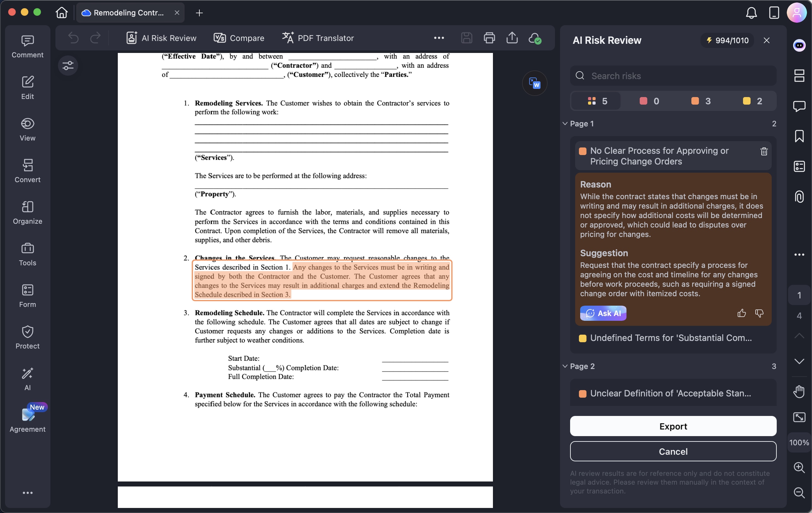Open the Protect tool
This screenshot has height=513, width=812.
(27, 337)
